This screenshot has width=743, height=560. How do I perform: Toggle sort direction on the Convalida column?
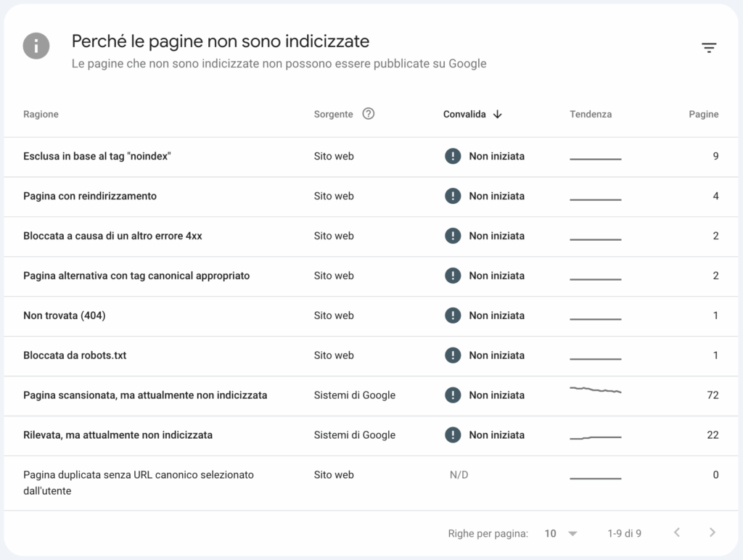[498, 114]
